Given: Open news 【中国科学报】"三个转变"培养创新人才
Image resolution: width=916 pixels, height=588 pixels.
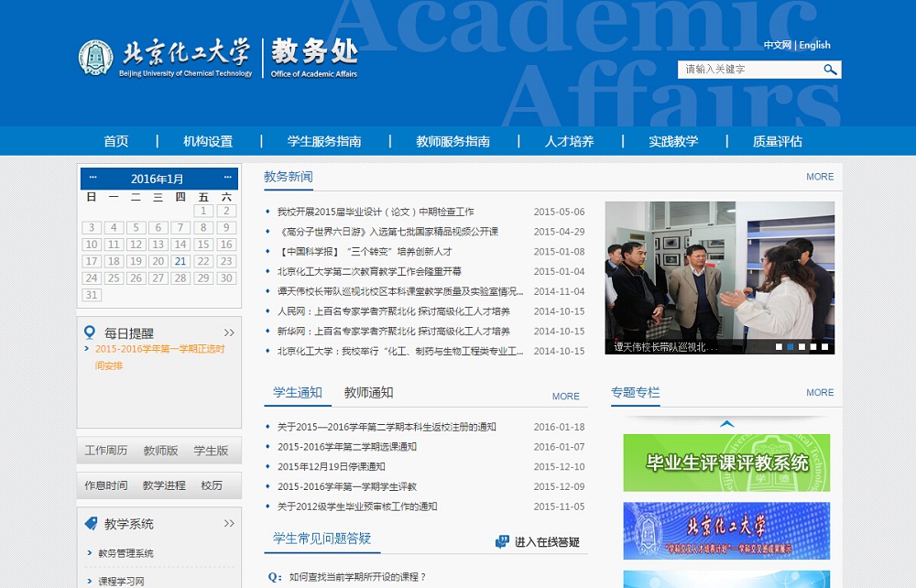Looking at the screenshot, I should pos(365,251).
